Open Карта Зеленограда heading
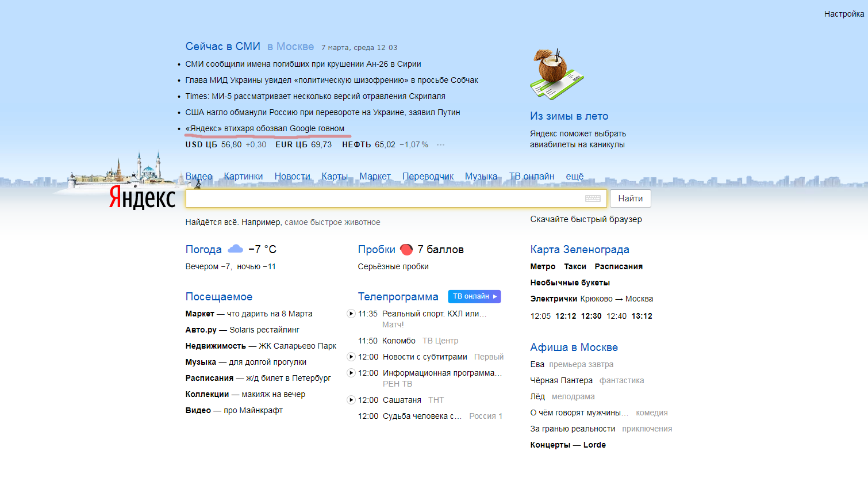868x485 pixels. pyautogui.click(x=579, y=250)
